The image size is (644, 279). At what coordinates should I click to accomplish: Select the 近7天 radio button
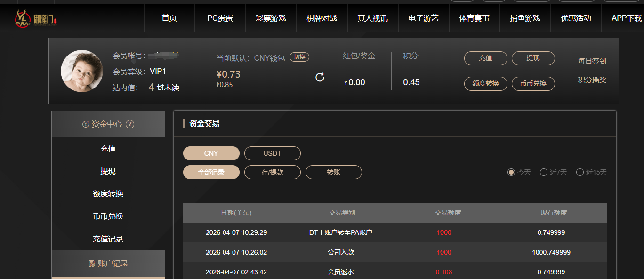(544, 172)
